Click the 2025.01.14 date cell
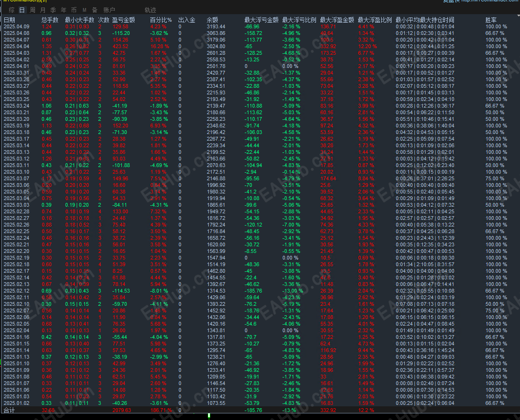Viewport: 520px width, 420px height. (16, 350)
